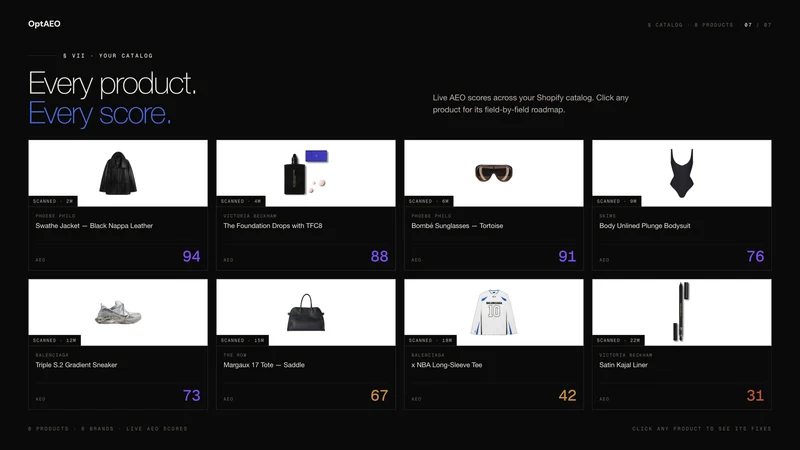Click the OptAEO logo
The width and height of the screenshot is (800, 450).
tap(44, 24)
